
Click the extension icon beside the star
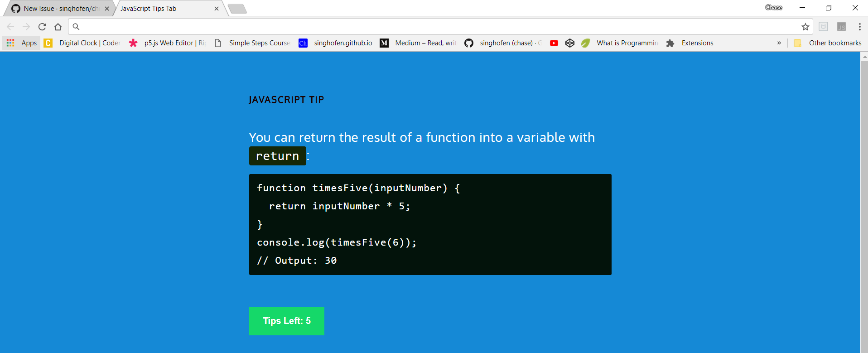coord(824,27)
